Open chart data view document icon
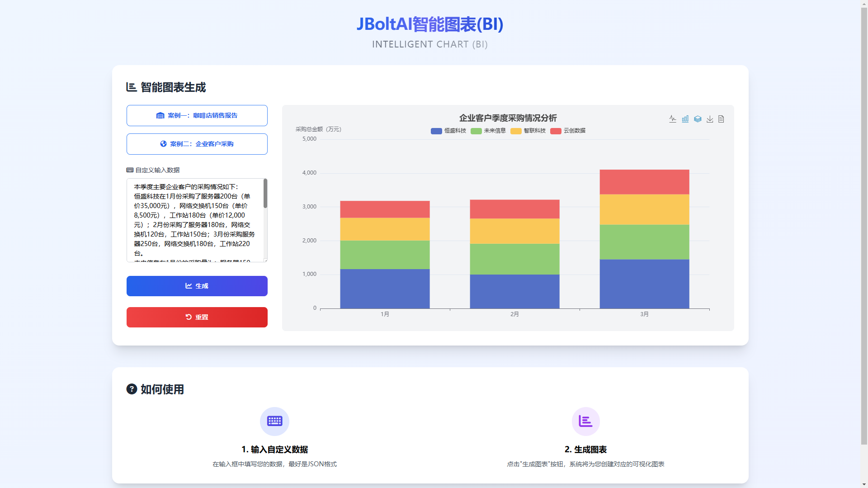This screenshot has height=488, width=868. click(721, 119)
